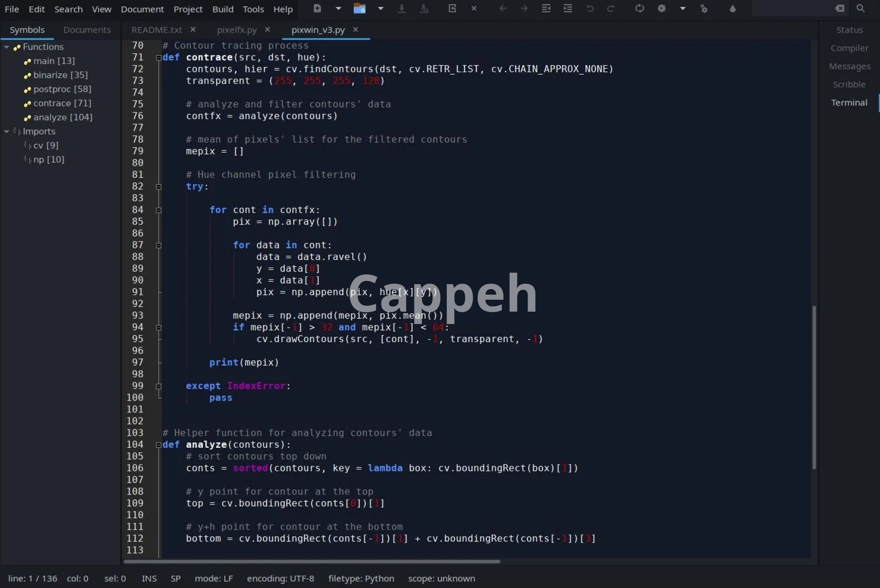Screen dimensions: 880x588
Task: Open the build actions dropdown arrow
Action: (682, 8)
